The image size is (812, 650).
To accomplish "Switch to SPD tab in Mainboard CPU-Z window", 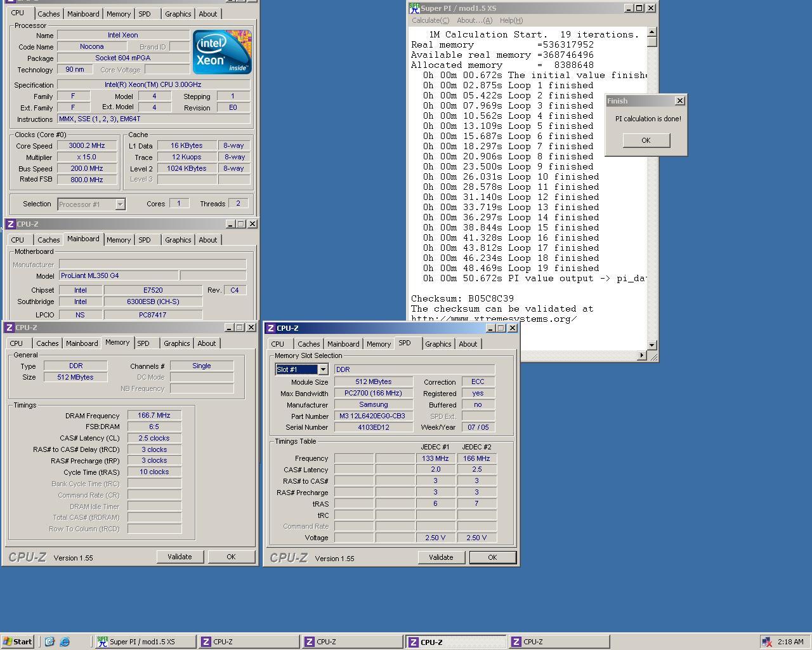I will tap(145, 240).
